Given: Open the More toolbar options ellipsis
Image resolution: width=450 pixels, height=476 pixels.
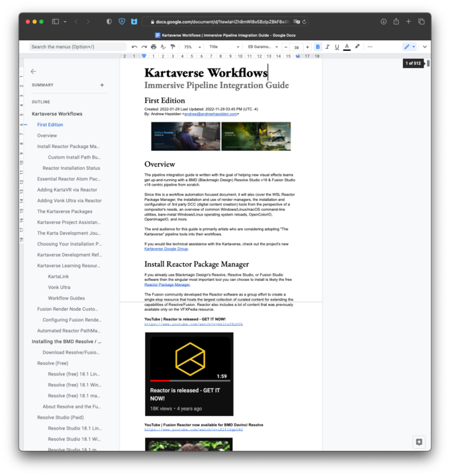Looking at the screenshot, I should click(370, 47).
